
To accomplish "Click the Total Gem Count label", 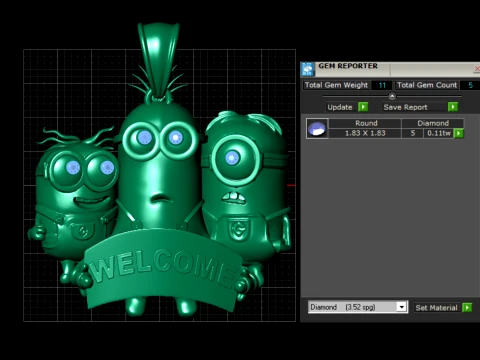I will 427,85.
